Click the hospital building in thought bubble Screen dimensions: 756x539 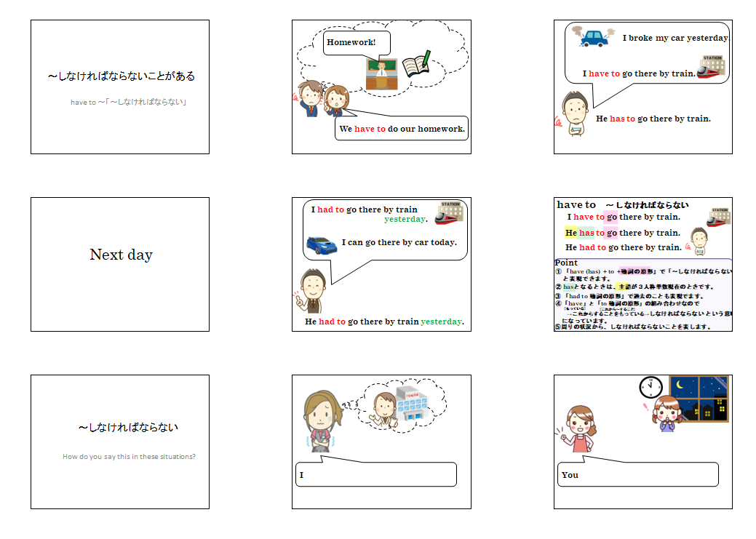(x=411, y=404)
